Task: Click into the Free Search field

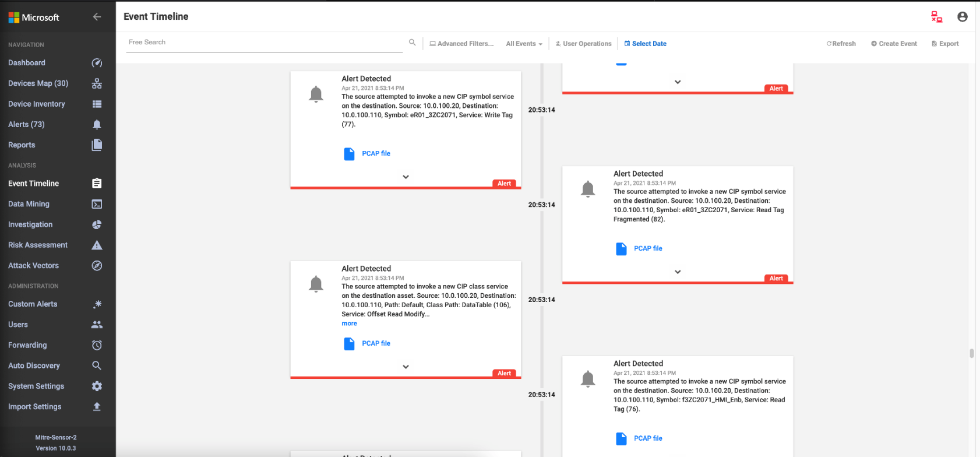Action: 265,43
